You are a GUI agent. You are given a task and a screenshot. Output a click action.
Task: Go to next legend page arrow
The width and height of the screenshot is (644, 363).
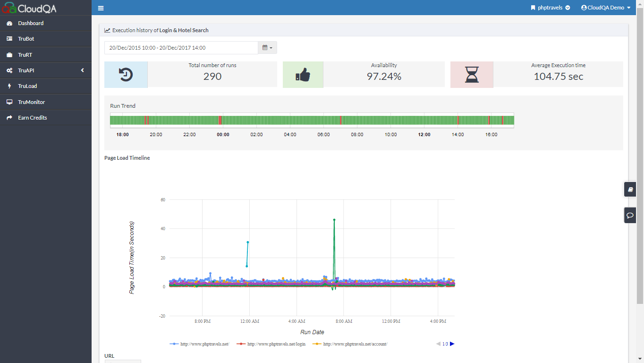tap(452, 344)
